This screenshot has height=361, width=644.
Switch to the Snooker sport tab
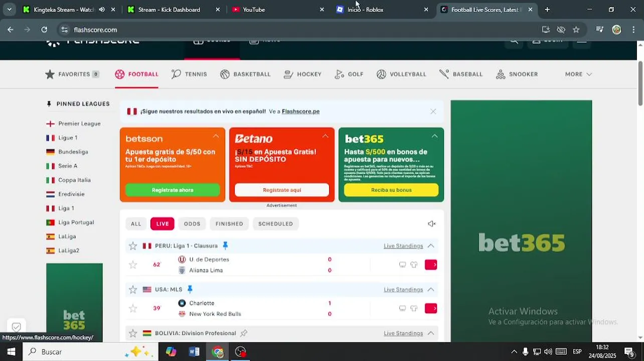tap(517, 74)
